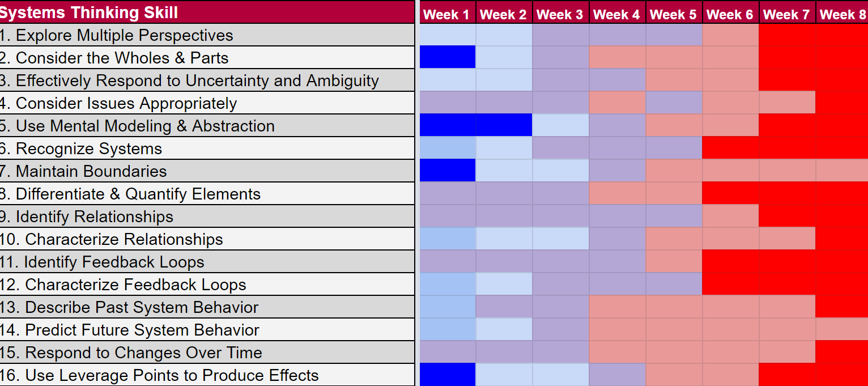The width and height of the screenshot is (868, 386).
Task: Click Week 5 cell for Describe Past System Behavior
Action: tap(674, 307)
